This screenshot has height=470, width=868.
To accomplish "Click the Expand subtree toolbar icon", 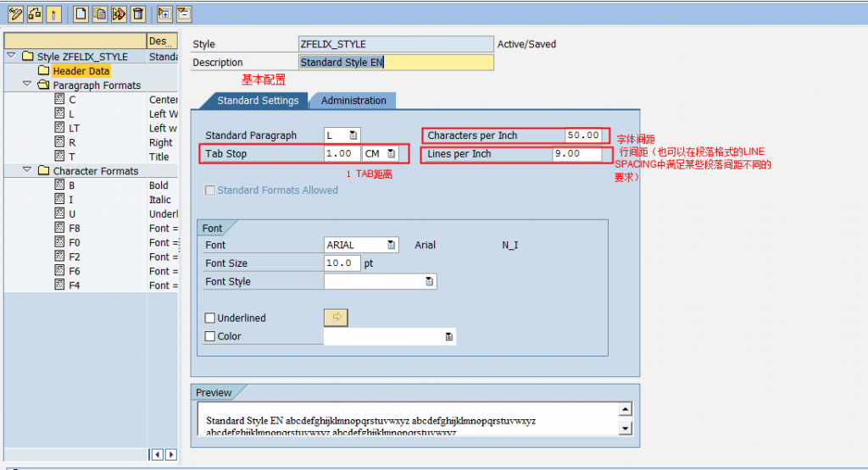I will pyautogui.click(x=164, y=14).
